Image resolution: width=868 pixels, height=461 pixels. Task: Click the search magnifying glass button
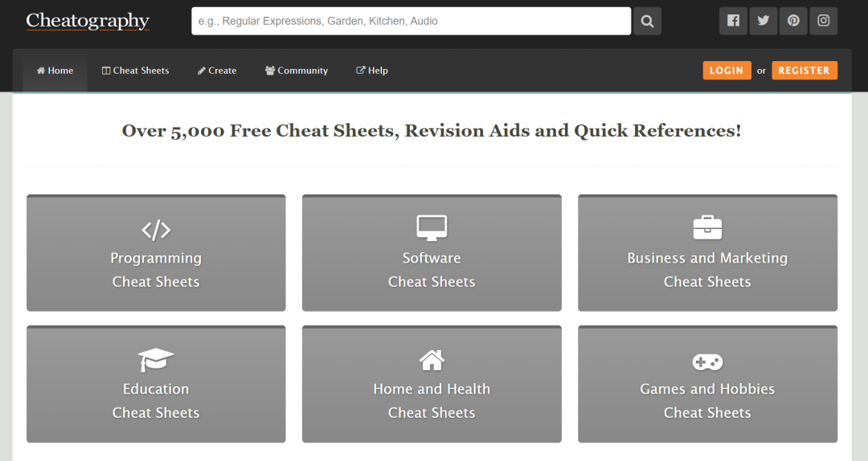pos(647,21)
